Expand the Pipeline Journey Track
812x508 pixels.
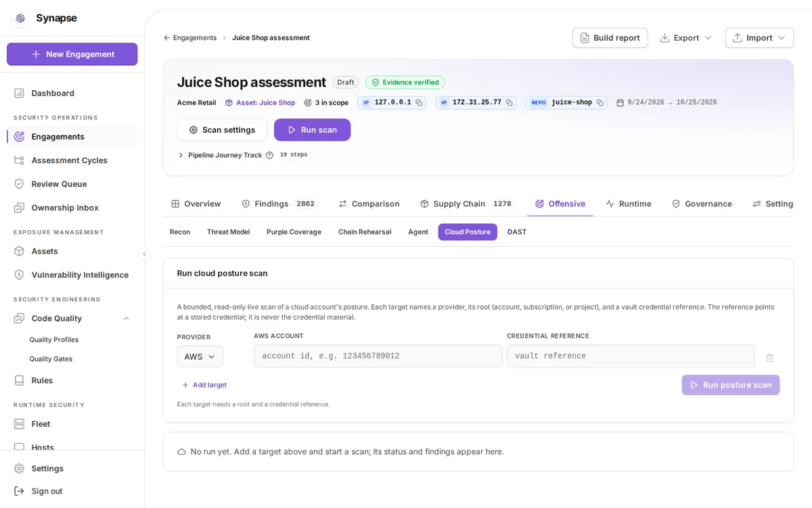pos(181,155)
